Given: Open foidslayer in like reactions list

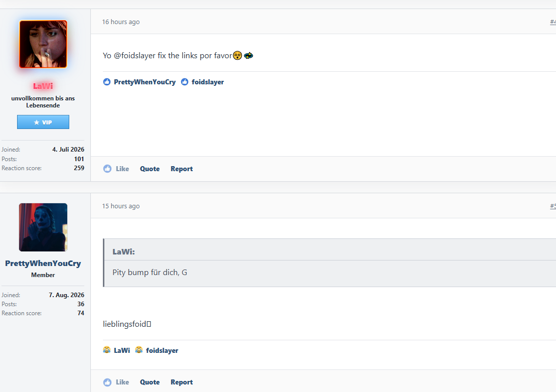Looking at the screenshot, I should [x=208, y=82].
